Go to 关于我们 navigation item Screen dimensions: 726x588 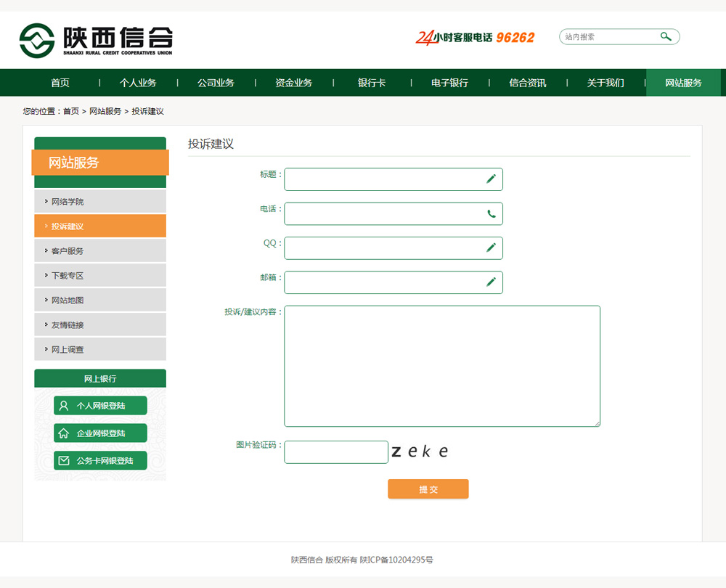pyautogui.click(x=605, y=83)
